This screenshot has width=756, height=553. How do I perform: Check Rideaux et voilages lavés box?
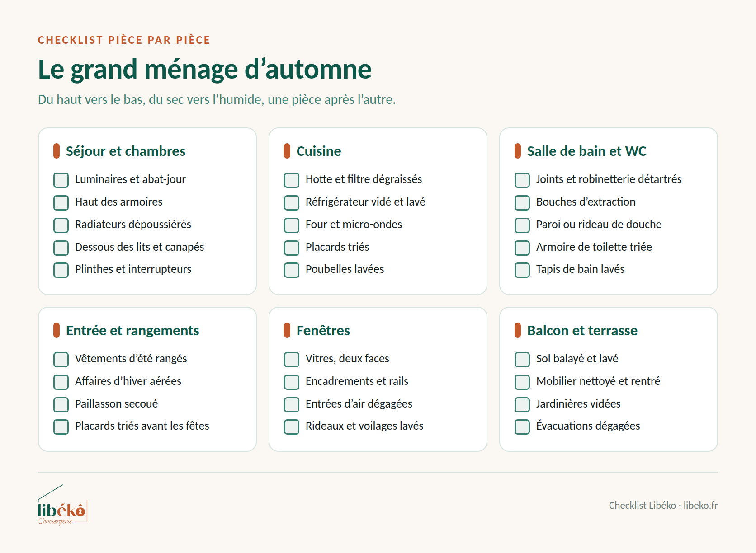(x=292, y=426)
